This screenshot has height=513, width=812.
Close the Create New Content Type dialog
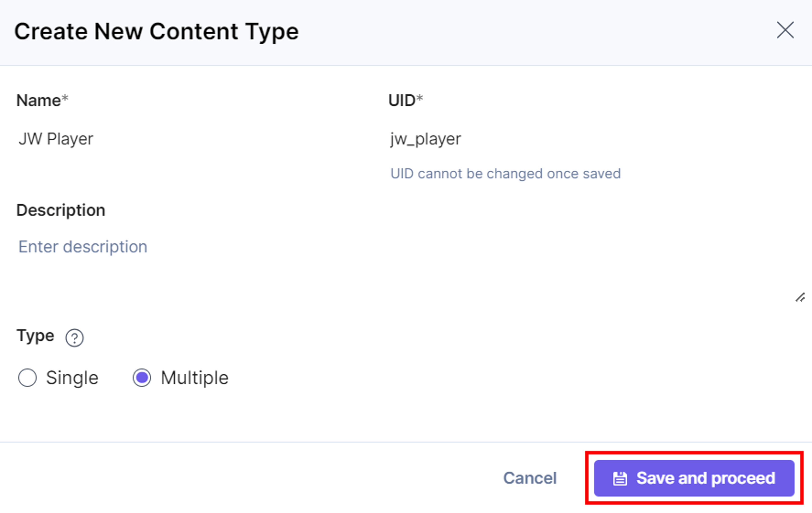[785, 30]
